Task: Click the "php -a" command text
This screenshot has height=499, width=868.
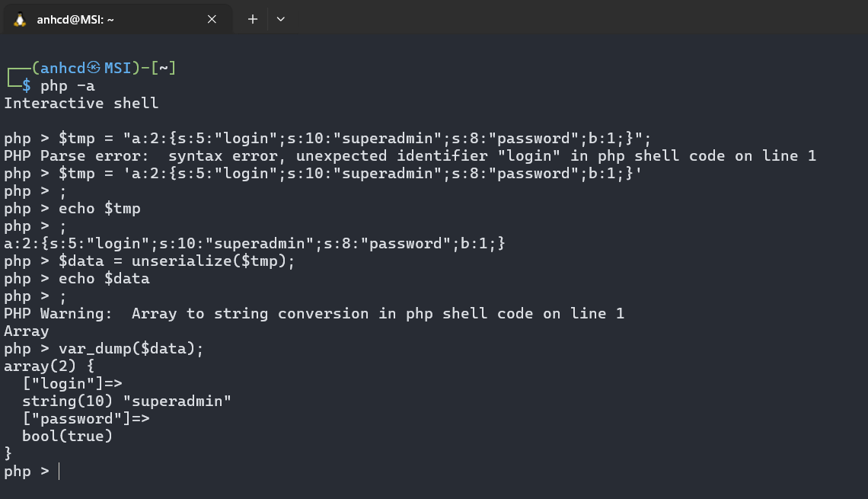Action: pos(68,85)
